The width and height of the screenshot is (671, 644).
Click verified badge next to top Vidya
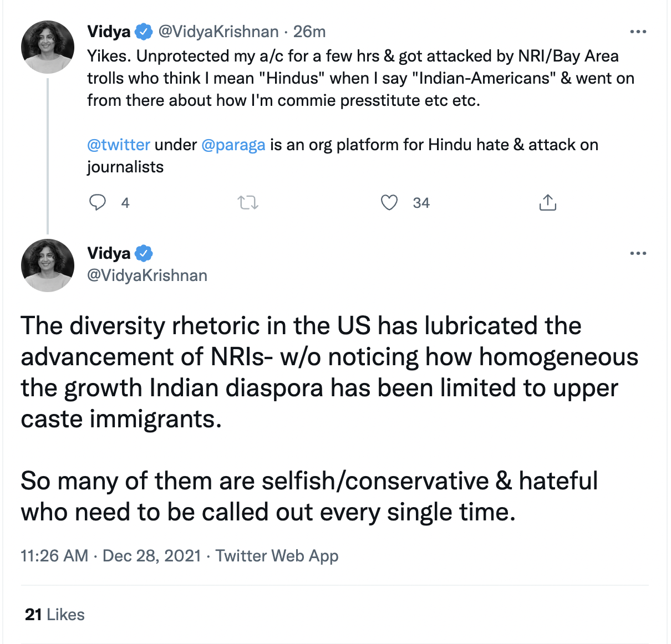click(x=144, y=32)
